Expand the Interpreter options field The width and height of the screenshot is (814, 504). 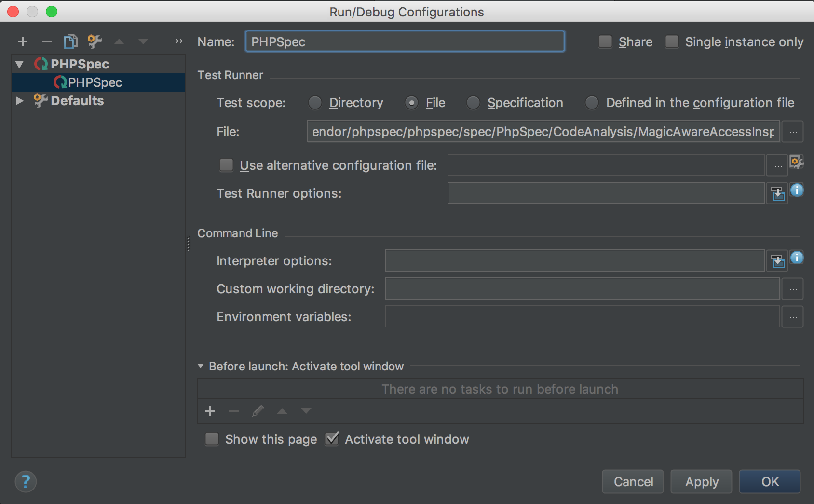777,261
